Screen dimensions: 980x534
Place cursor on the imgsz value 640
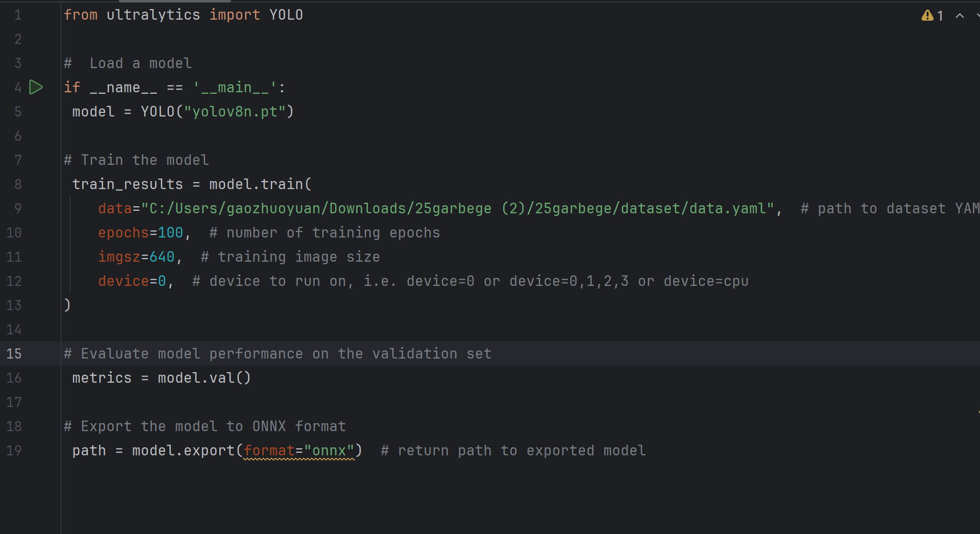coord(162,257)
